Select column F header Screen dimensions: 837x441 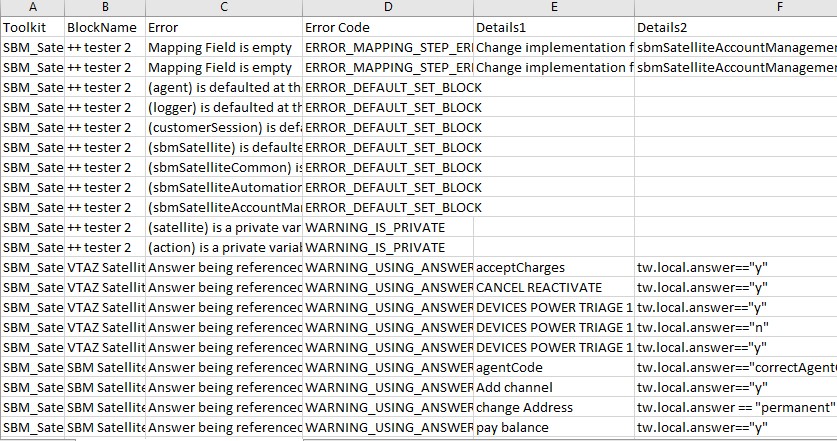(735, 8)
